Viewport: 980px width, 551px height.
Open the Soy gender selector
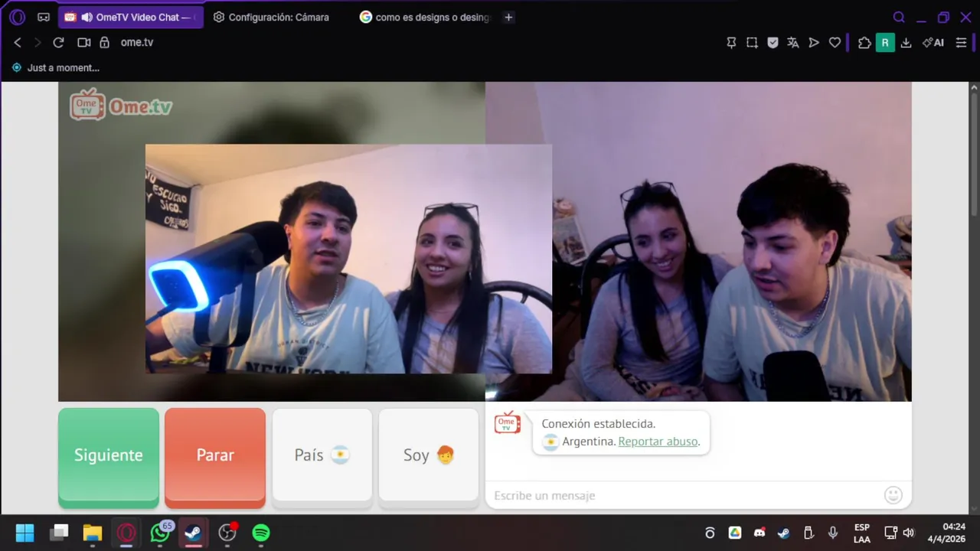coord(429,455)
